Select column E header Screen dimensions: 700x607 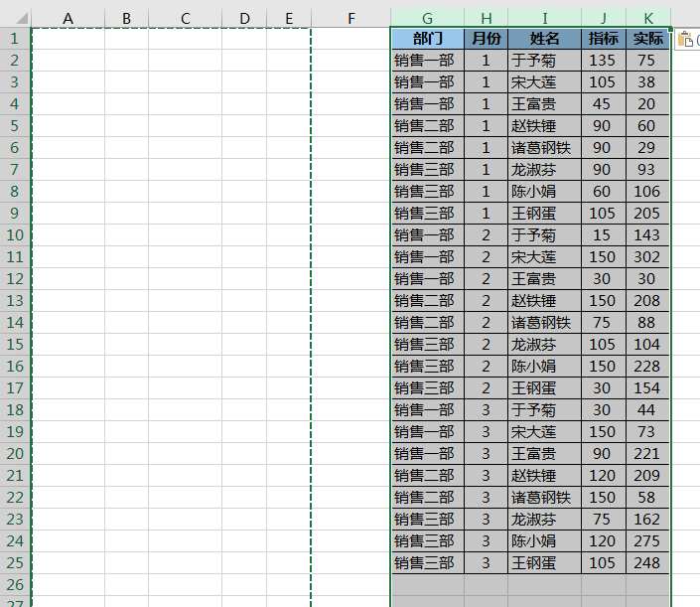(x=289, y=18)
